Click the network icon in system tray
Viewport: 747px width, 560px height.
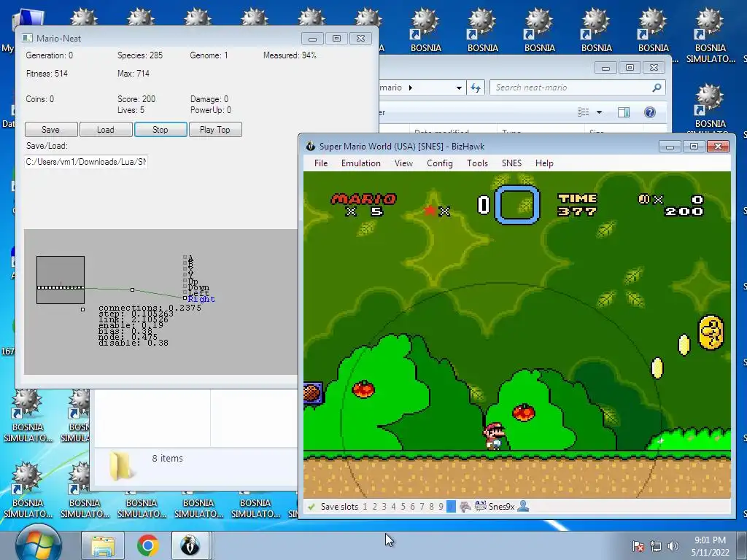click(656, 546)
